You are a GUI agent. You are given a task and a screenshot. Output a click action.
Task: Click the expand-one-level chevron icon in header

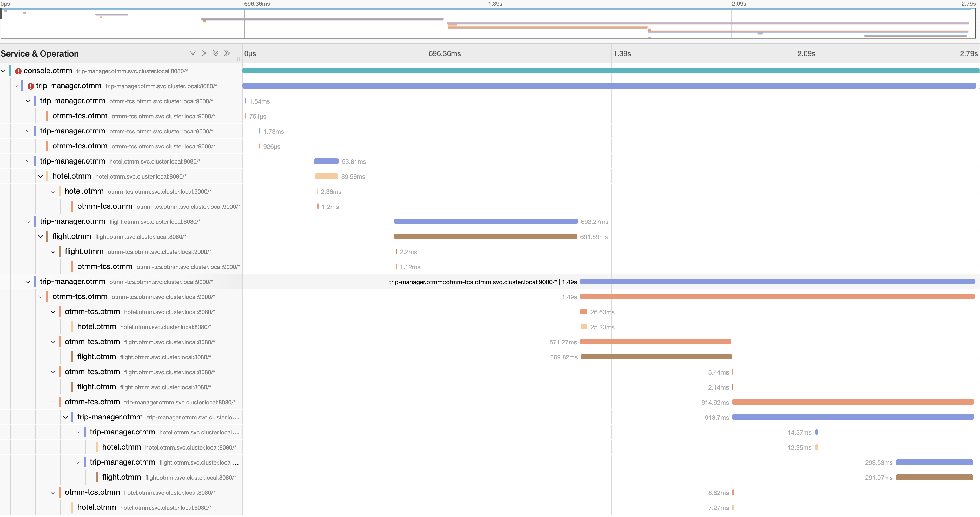(x=193, y=53)
